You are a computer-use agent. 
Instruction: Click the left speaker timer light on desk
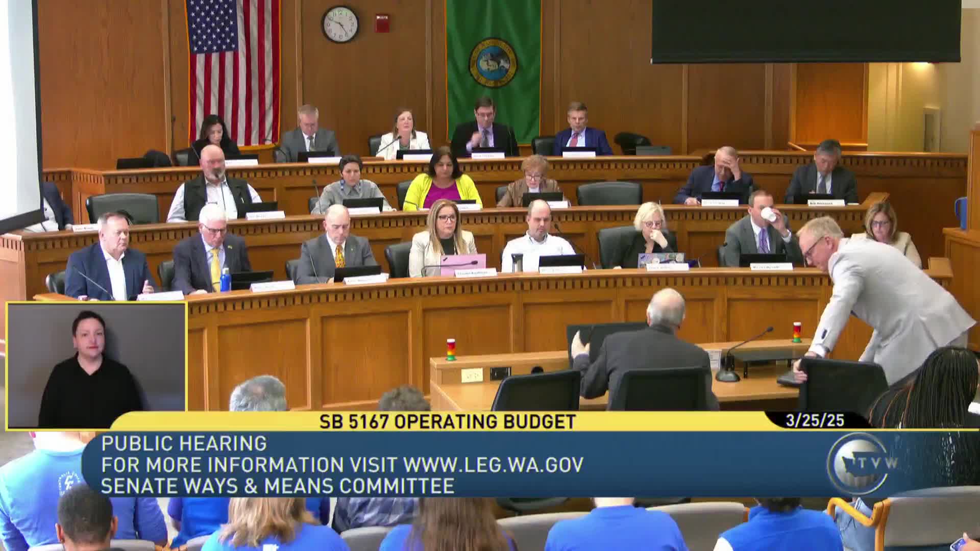[x=451, y=349]
